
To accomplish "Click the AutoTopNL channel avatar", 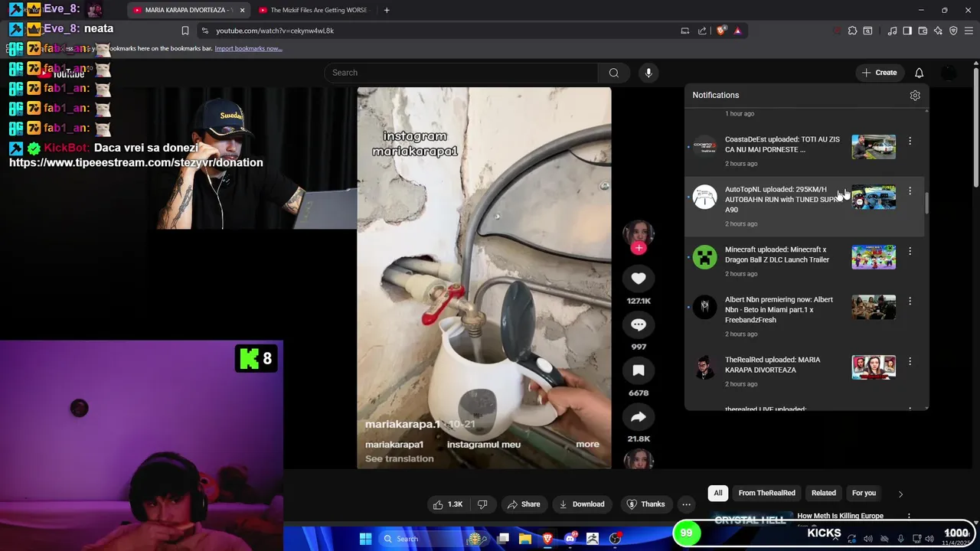I will point(705,197).
